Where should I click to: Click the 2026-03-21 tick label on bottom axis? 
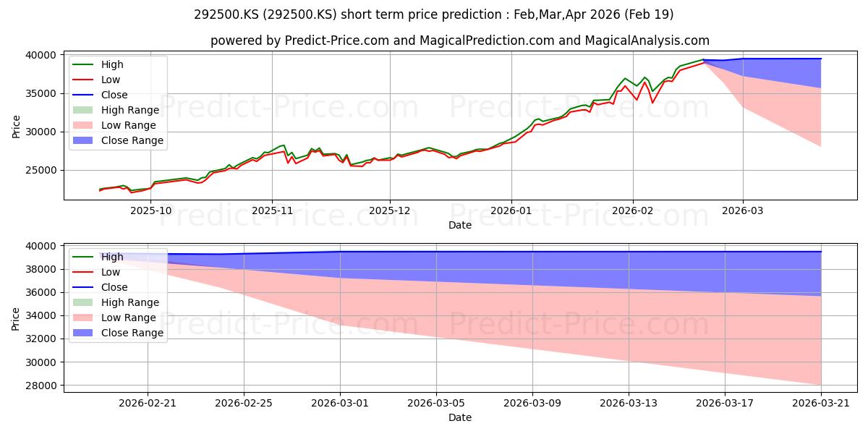821,402
